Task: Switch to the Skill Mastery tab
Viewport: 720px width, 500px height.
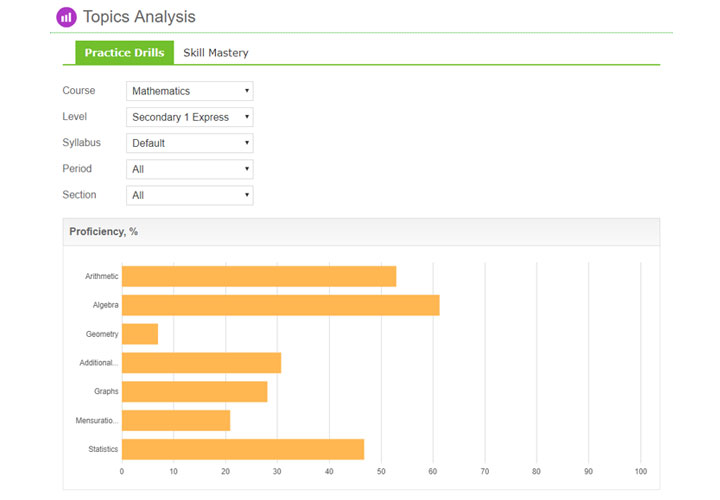Action: click(x=215, y=53)
